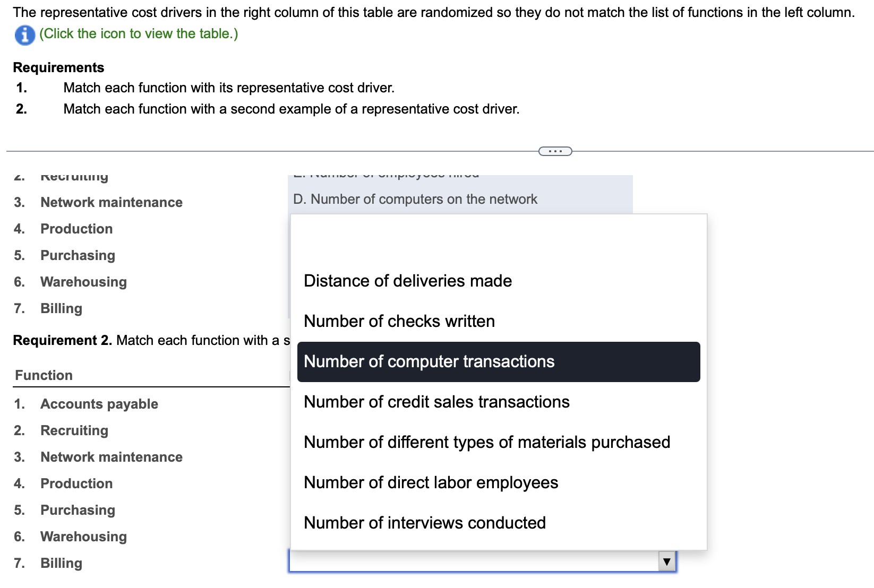
Task: Click the 'Recruiting' function under Requirement 2
Action: pos(74,430)
